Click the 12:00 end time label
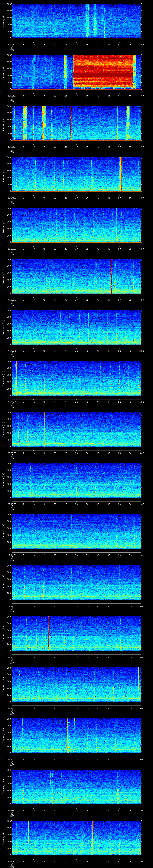The width and height of the screenshot is (153, 868). (x=141, y=555)
